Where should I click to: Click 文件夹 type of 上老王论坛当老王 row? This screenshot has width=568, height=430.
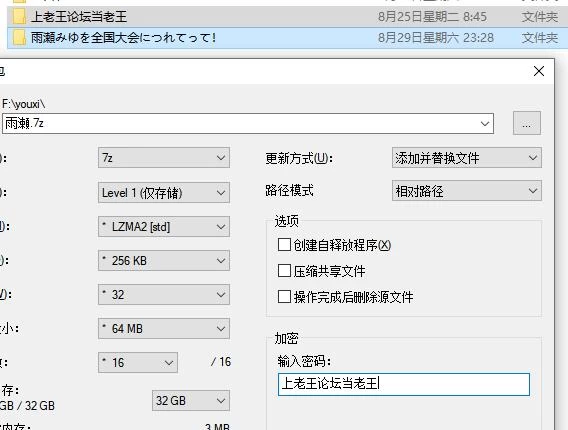point(540,17)
